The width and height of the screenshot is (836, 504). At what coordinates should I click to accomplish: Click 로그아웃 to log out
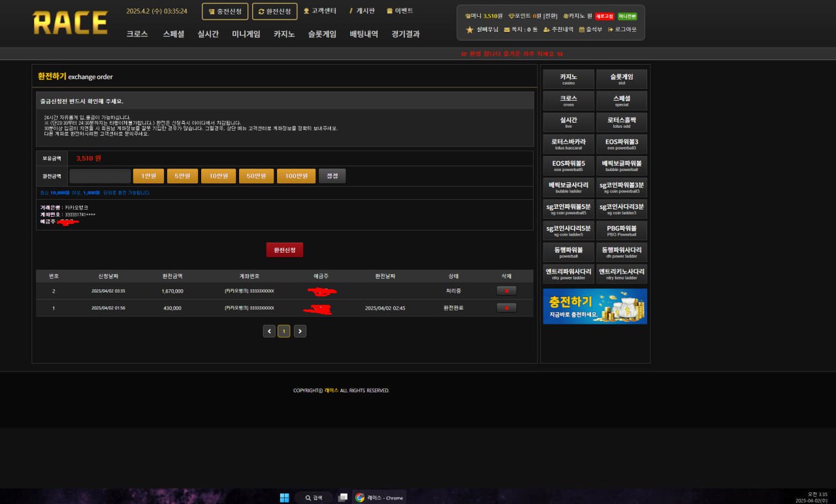pyautogui.click(x=621, y=29)
